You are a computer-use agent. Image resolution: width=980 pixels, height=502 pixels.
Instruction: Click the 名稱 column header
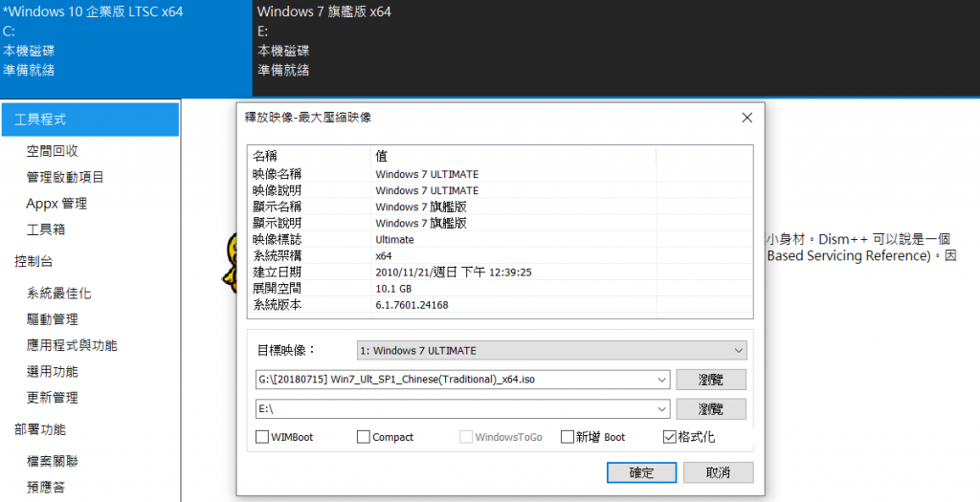click(309, 156)
